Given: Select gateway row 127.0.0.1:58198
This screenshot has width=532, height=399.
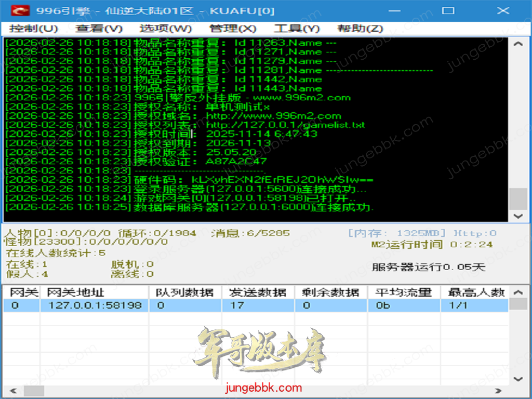Looking at the screenshot, I should [95, 305].
